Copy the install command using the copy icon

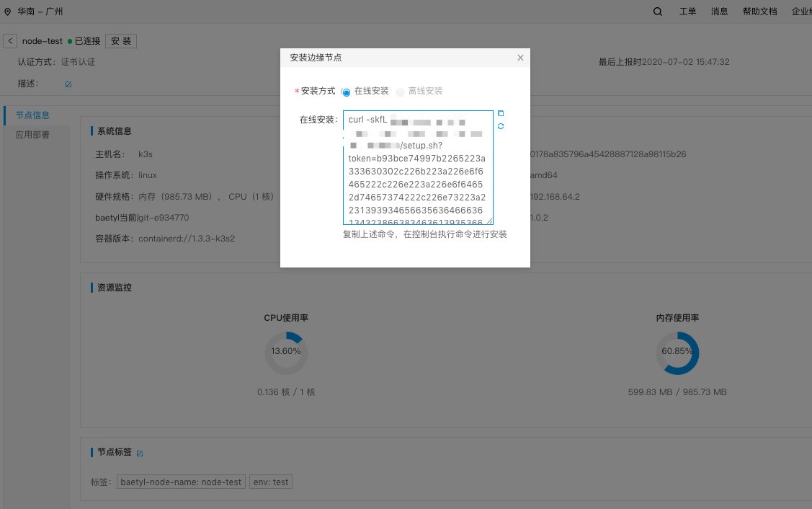(x=501, y=113)
